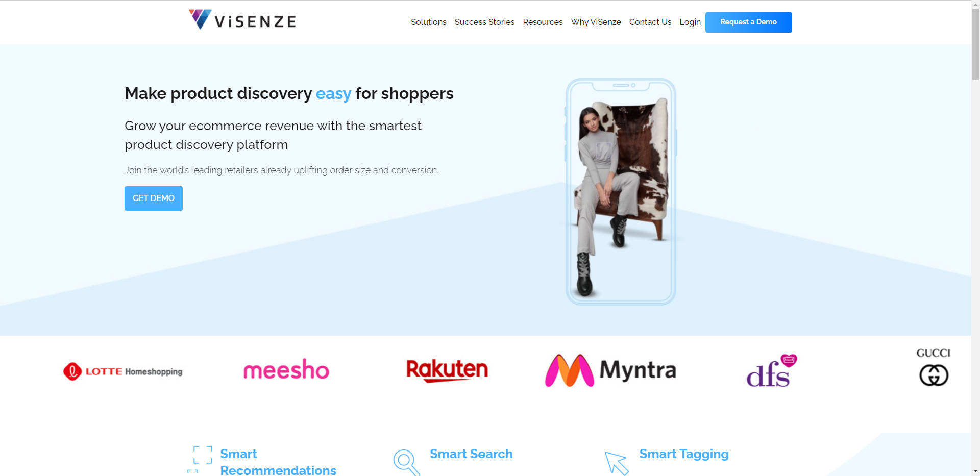
Task: Click the meesho brand logo
Action: point(286,370)
